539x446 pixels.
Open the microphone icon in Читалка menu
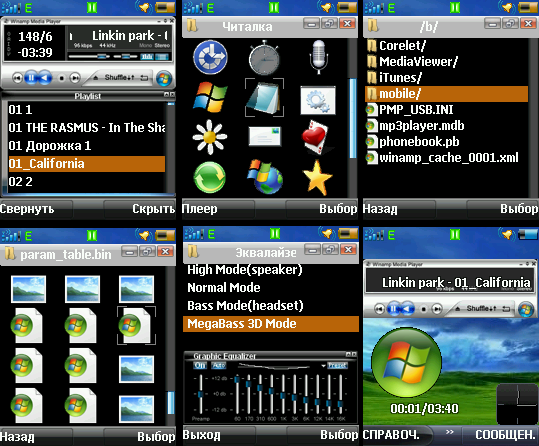pos(318,56)
